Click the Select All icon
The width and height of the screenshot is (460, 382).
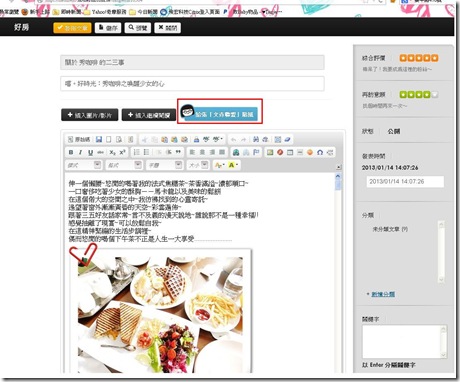pyautogui.click(x=278, y=139)
